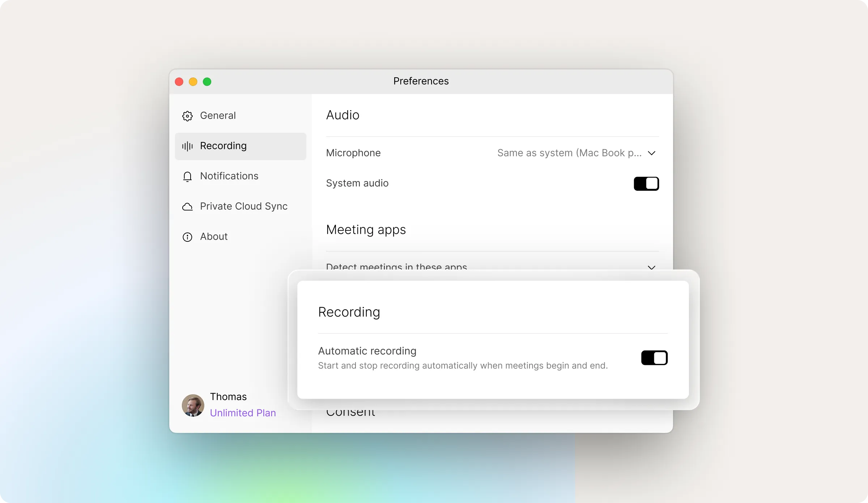Open Private Cloud Sync settings
The height and width of the screenshot is (503, 868).
(x=243, y=206)
